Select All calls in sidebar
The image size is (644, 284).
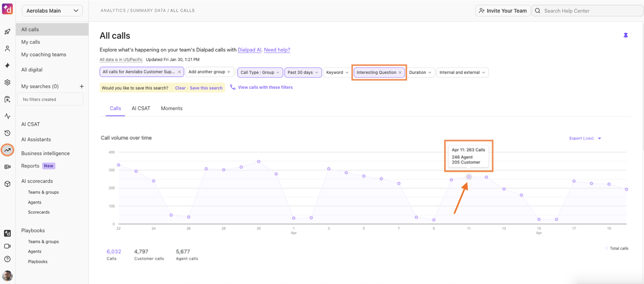click(52, 29)
